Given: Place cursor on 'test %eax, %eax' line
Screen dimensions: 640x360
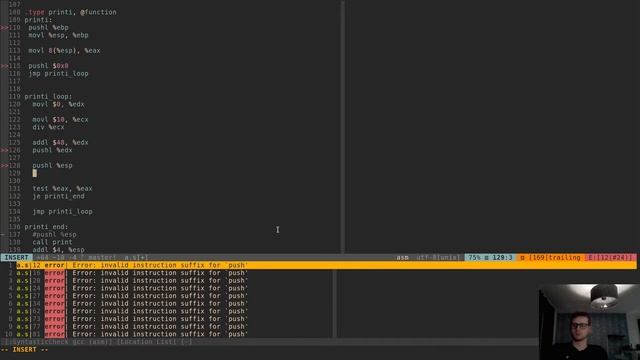Looking at the screenshot, I should (62, 189).
